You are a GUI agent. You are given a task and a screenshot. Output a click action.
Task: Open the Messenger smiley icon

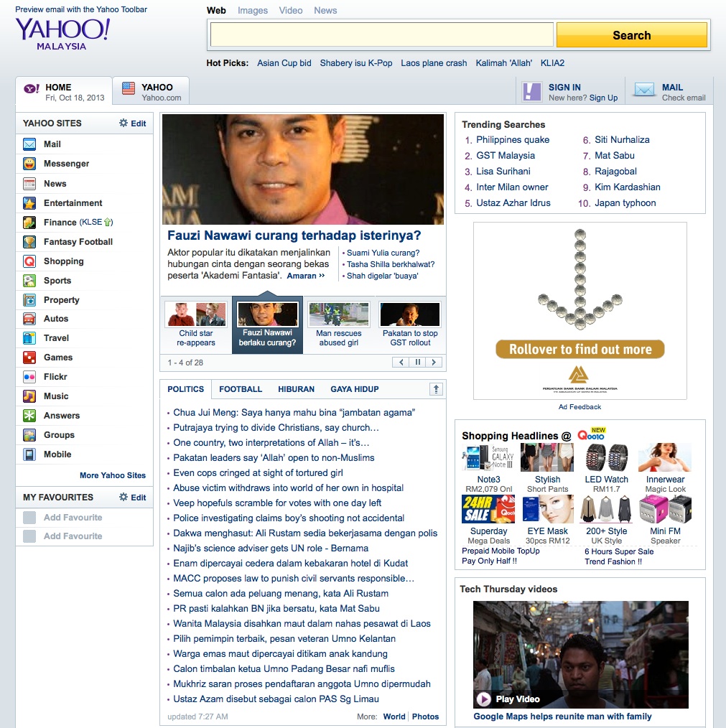(29, 164)
